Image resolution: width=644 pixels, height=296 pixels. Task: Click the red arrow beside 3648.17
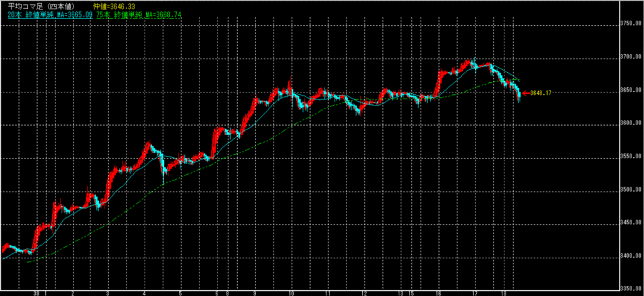tap(525, 93)
